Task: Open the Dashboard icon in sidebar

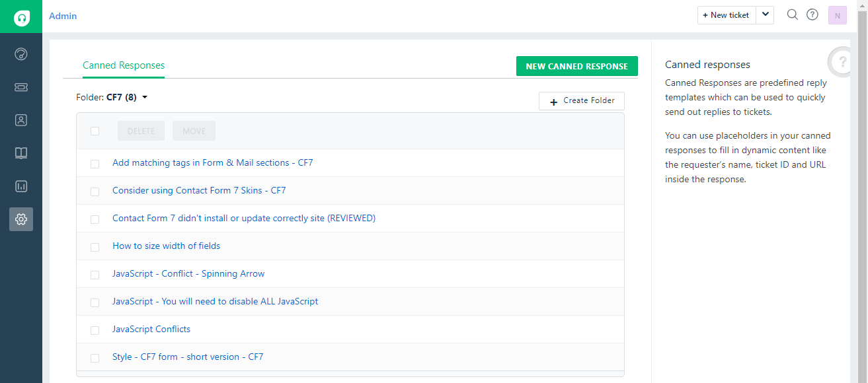Action: 21,54
